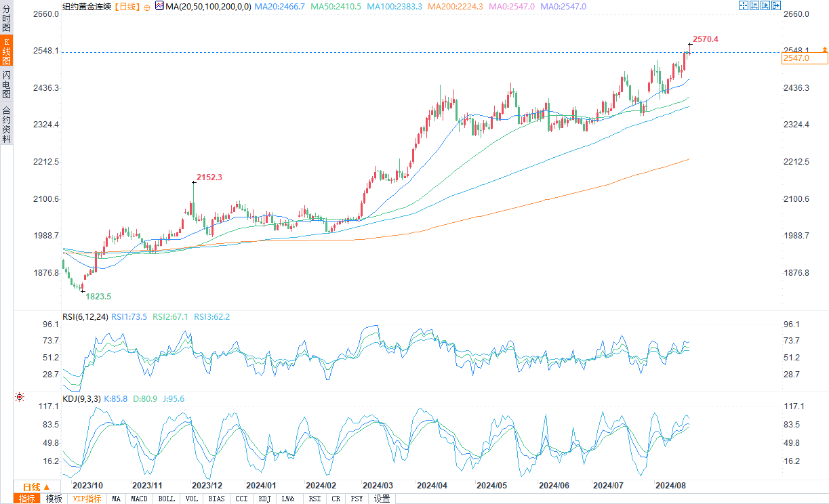
Task: Click the crosshair cursor icon at top right
Action: [x=743, y=5]
